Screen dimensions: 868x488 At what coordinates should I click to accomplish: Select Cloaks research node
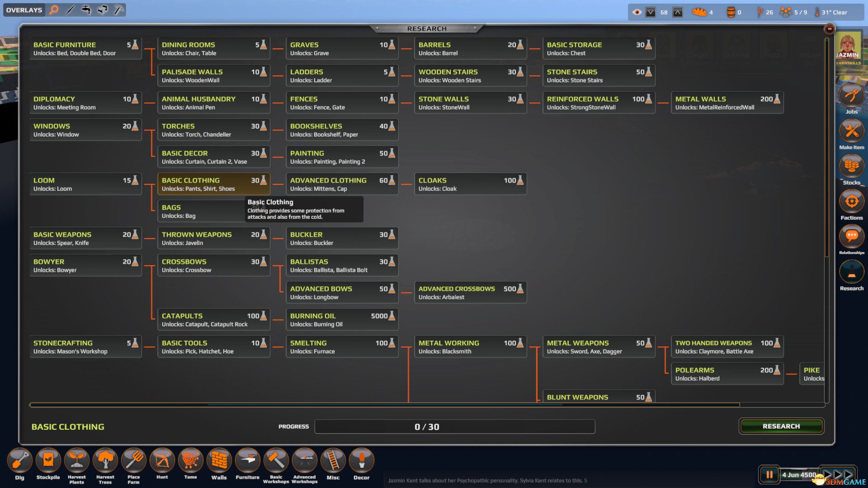pyautogui.click(x=471, y=184)
